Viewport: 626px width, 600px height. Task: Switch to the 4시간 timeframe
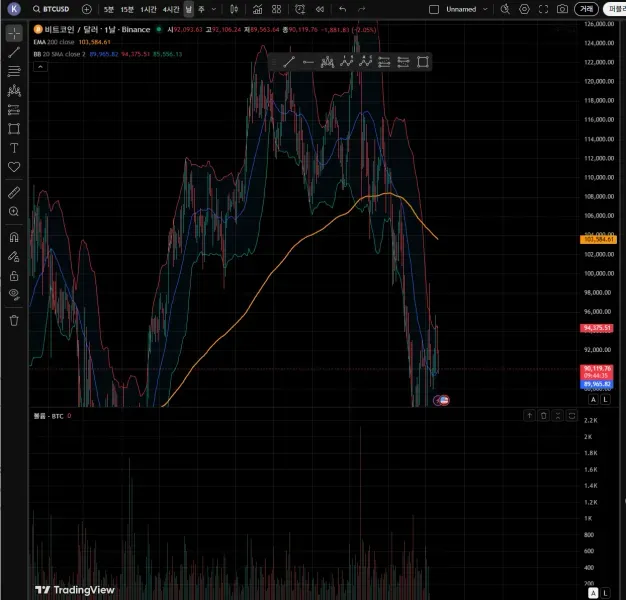tap(171, 9)
